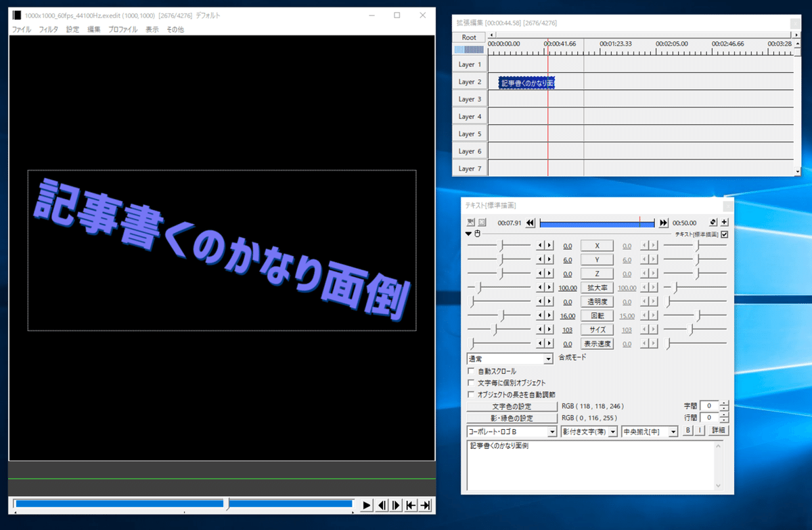Click the left slider of the サイズ parameter
The image size is (812, 530).
[x=500, y=330]
